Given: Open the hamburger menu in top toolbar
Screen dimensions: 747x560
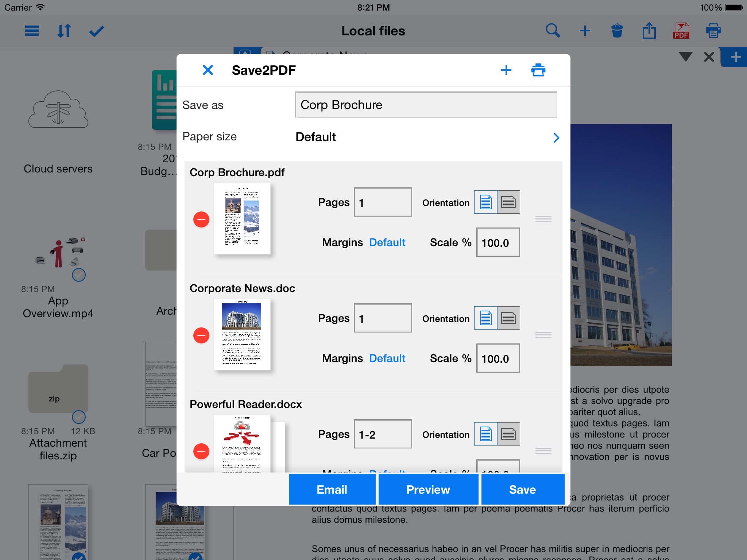Looking at the screenshot, I should coord(32,31).
